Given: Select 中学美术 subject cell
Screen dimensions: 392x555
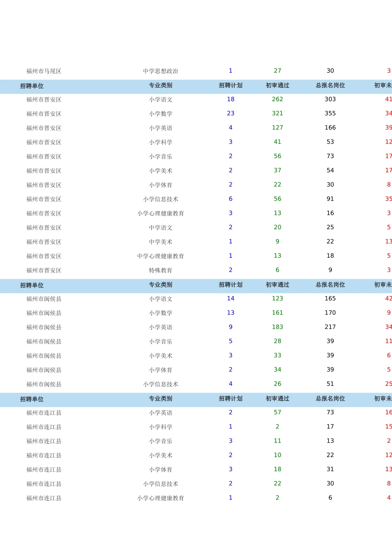Looking at the screenshot, I should [x=161, y=242].
